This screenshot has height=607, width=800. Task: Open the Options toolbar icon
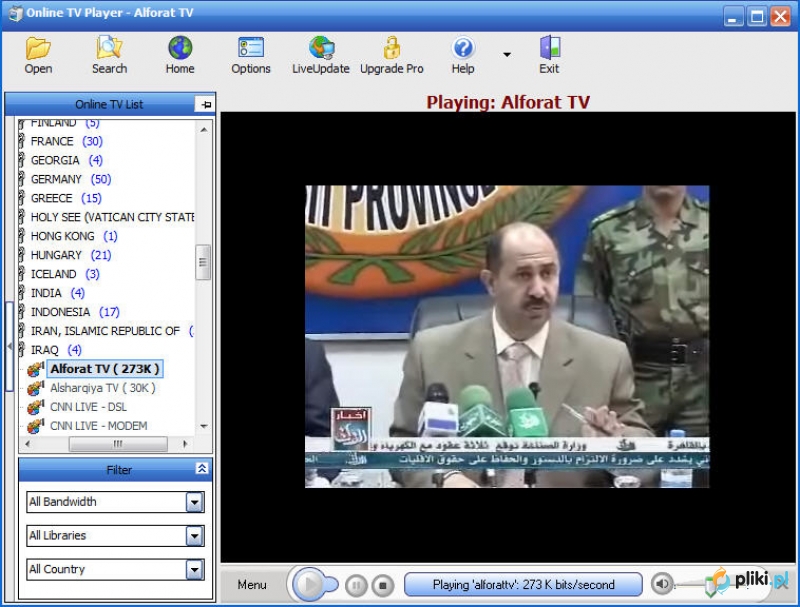click(x=251, y=55)
